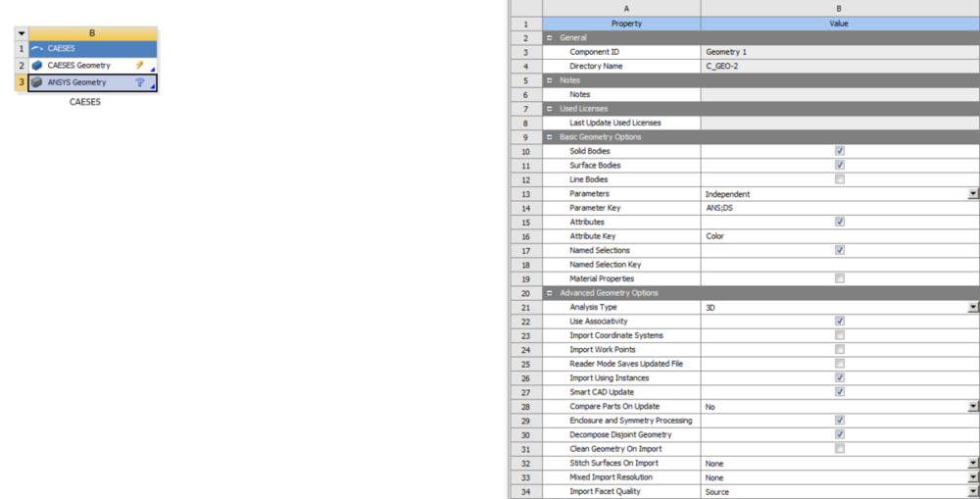The width and height of the screenshot is (980, 499).
Task: Toggle the Surface Bodies checkbox
Action: (x=840, y=165)
